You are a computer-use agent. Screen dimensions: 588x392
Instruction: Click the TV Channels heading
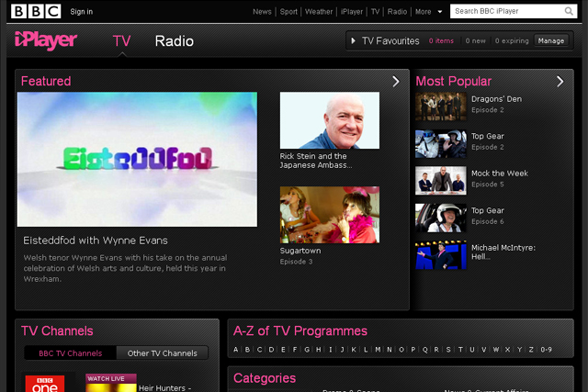coord(57,330)
